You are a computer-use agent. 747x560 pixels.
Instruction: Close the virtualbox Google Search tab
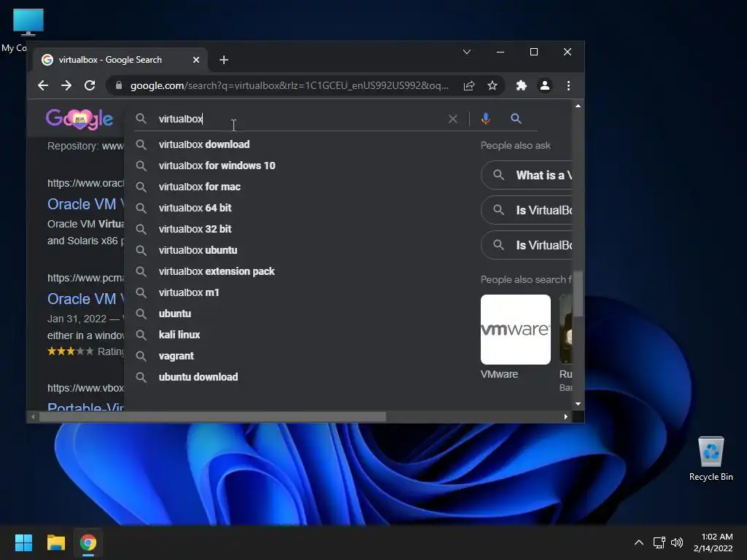(x=196, y=60)
